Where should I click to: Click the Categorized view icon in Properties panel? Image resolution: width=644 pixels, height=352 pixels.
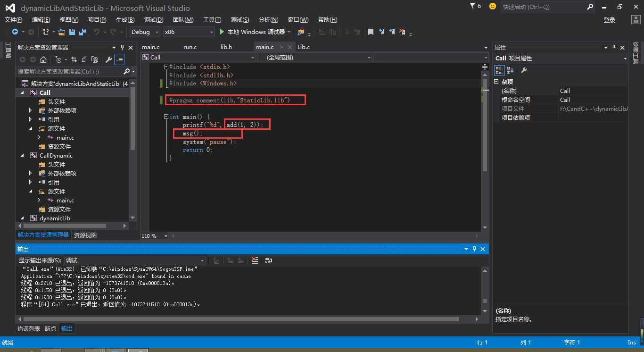pyautogui.click(x=499, y=70)
